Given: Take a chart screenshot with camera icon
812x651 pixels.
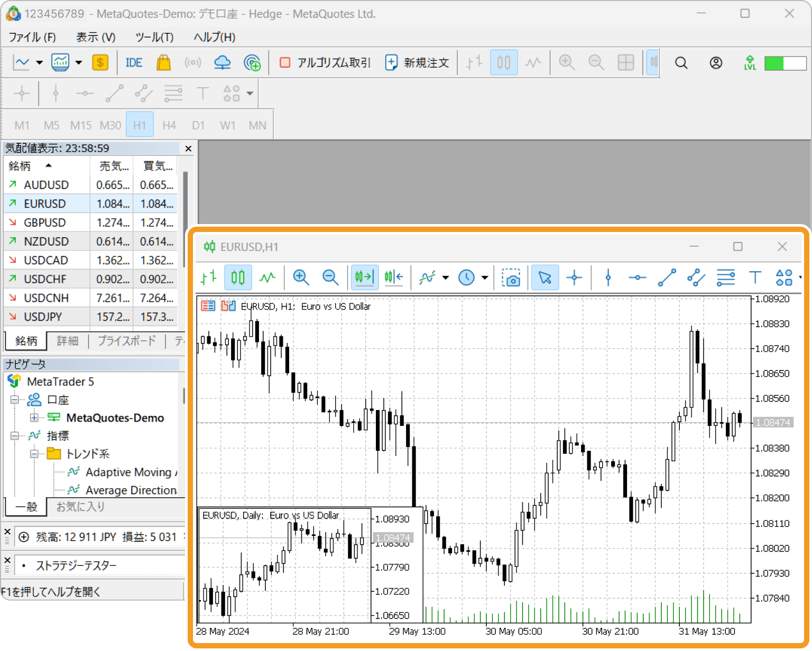Looking at the screenshot, I should 511,277.
